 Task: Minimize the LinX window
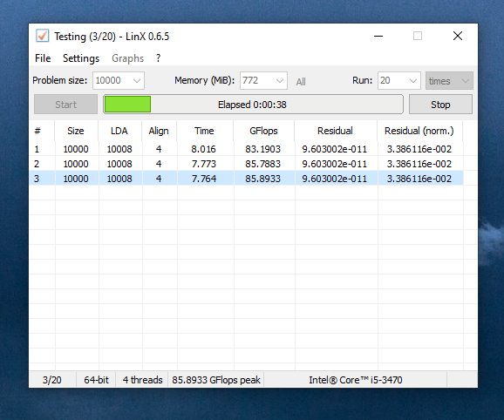(378, 36)
